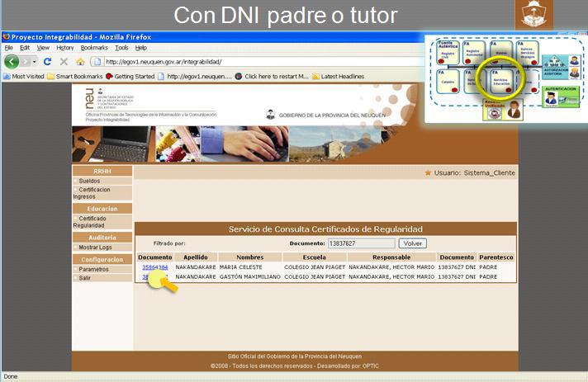Open the Bookmarks menu
The image size is (588, 382).
point(94,48)
